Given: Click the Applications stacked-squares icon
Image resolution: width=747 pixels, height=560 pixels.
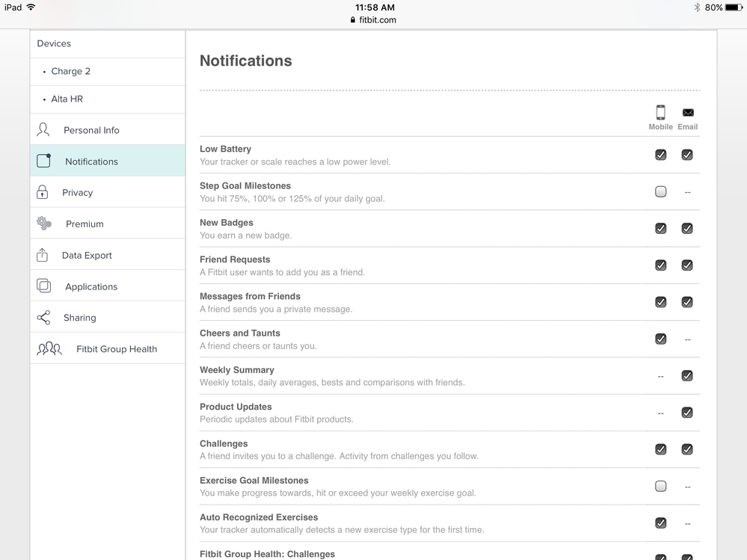Looking at the screenshot, I should [44, 286].
